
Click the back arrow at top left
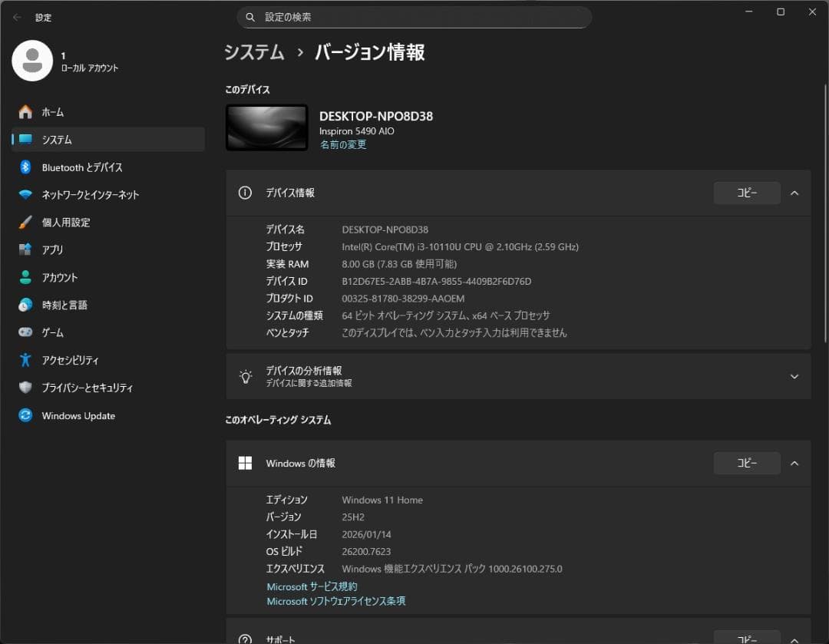pos(15,18)
